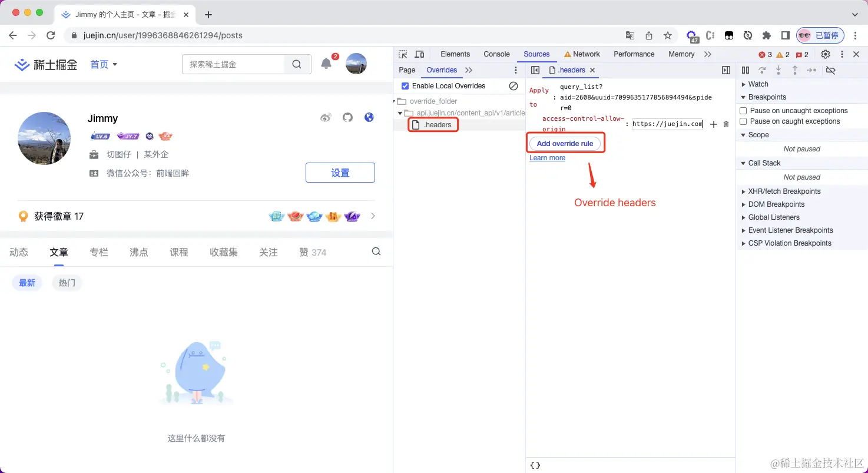868x473 pixels.
Task: Open the extension with the 47 badge
Action: click(x=692, y=36)
